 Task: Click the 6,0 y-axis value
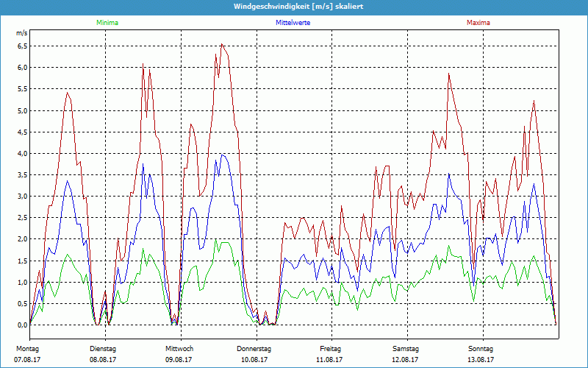[22, 68]
